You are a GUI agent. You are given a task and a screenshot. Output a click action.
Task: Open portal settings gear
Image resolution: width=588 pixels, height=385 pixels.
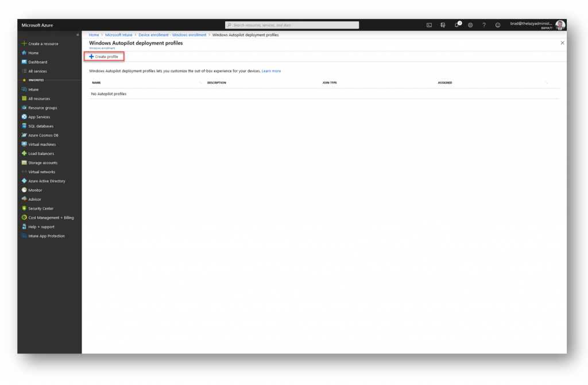pos(470,25)
